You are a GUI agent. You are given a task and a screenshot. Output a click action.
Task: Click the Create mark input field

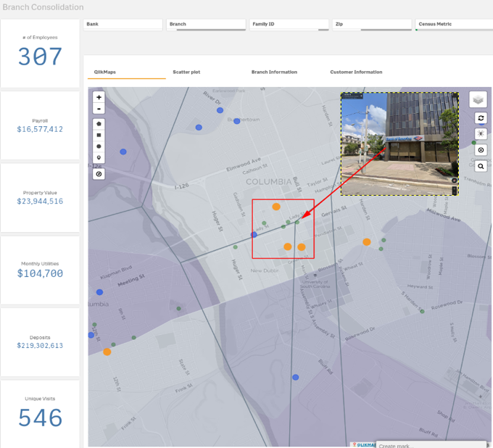[x=431, y=445]
